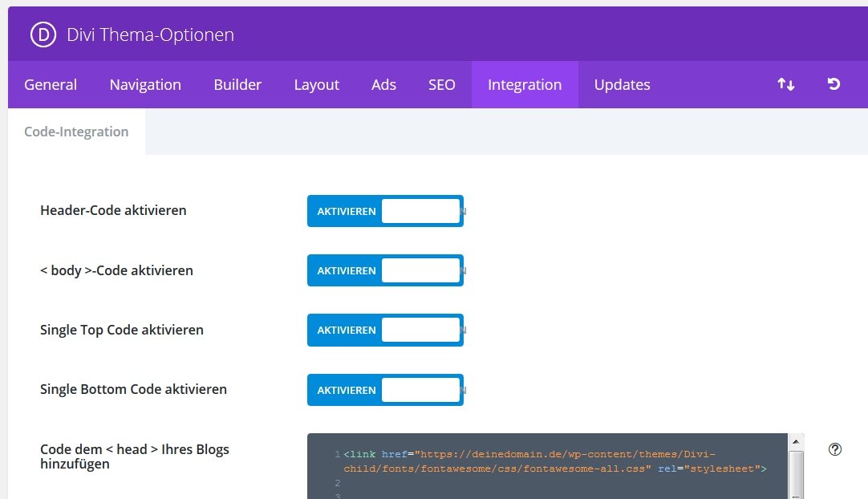Screen dimensions: 868x499
Task: Go to the Layout tab
Action: 316,83
